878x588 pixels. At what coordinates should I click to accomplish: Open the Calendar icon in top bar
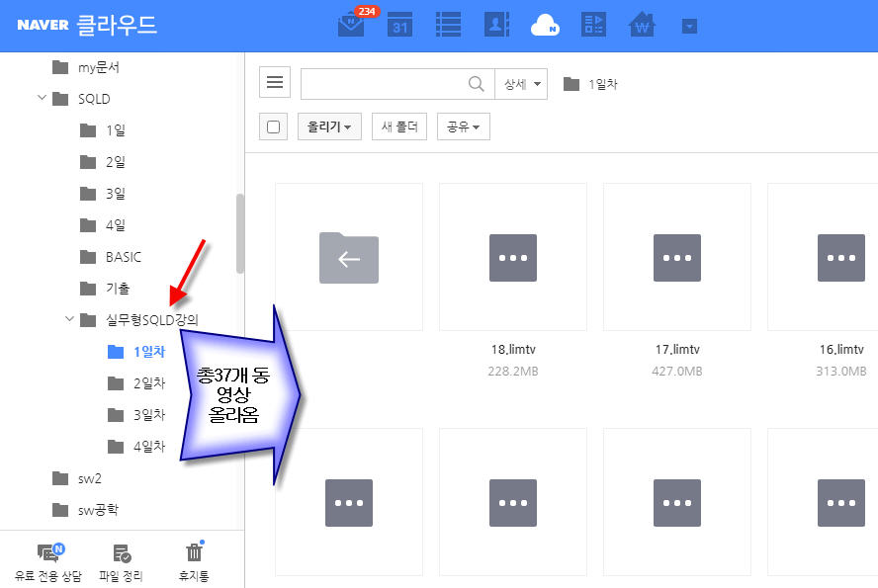399,25
